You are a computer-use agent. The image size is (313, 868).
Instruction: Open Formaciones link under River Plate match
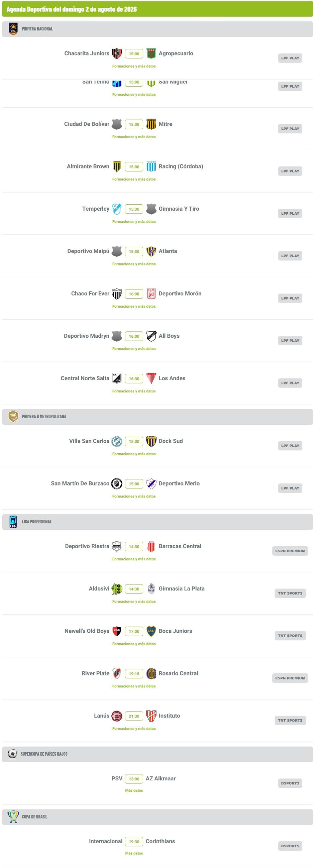click(x=134, y=686)
